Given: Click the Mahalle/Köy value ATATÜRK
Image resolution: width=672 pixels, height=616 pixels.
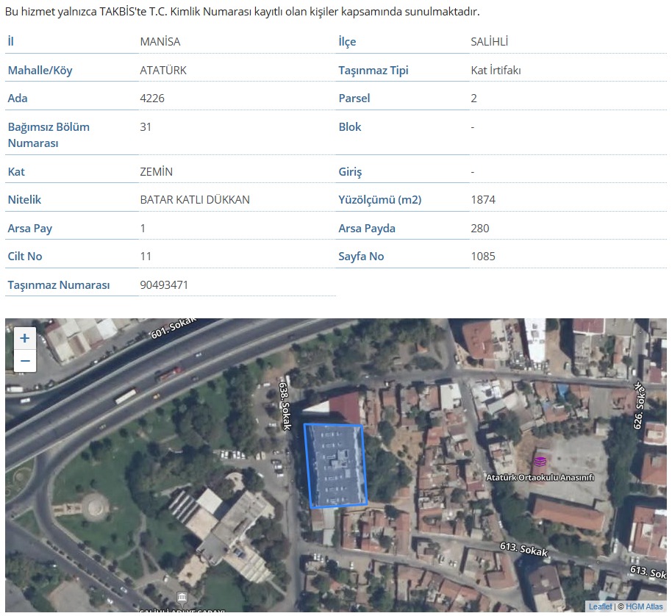Looking at the screenshot, I should click(x=163, y=70).
